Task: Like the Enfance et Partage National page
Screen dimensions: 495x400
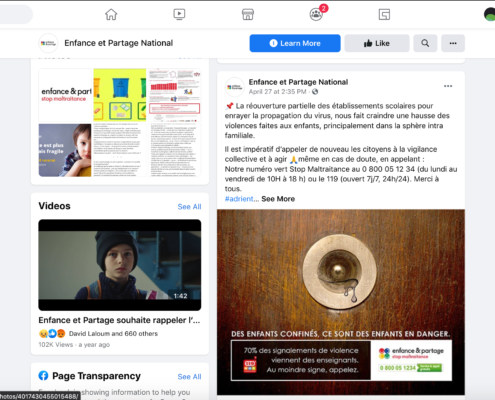Action: pos(377,43)
